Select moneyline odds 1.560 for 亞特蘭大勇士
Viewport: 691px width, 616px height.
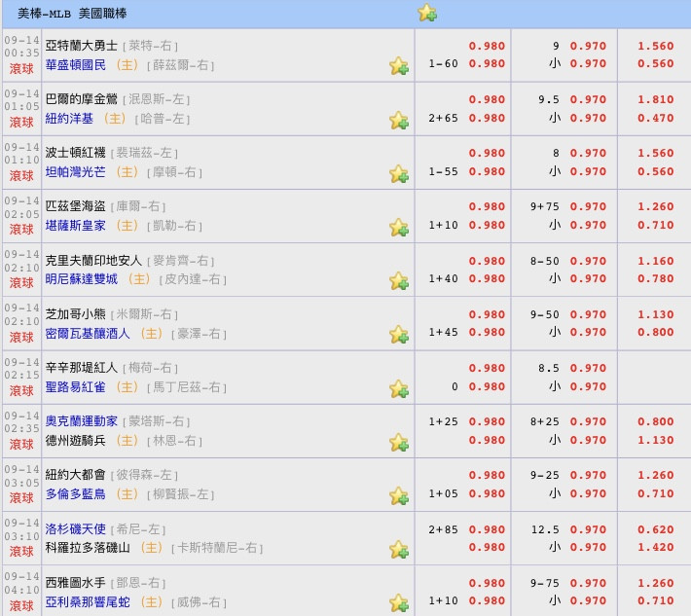point(655,46)
